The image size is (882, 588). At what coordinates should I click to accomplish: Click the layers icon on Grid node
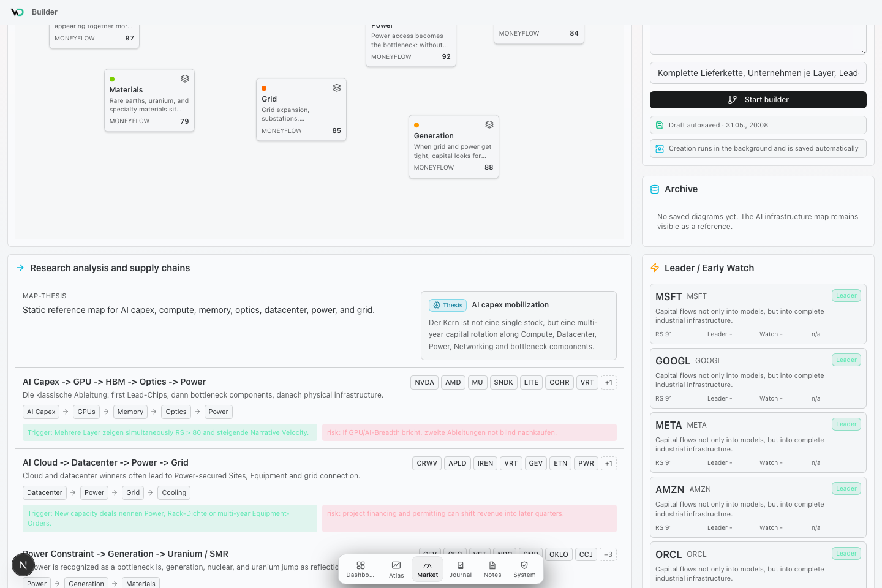tap(337, 88)
